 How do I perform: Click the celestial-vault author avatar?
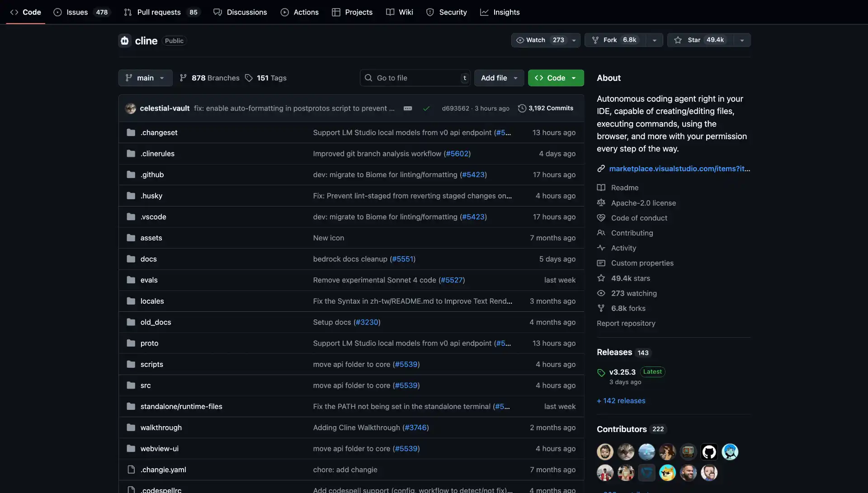pos(131,108)
